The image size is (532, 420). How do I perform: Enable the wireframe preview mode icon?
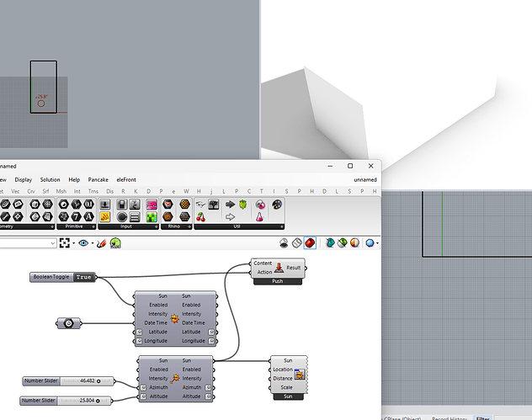tap(297, 243)
